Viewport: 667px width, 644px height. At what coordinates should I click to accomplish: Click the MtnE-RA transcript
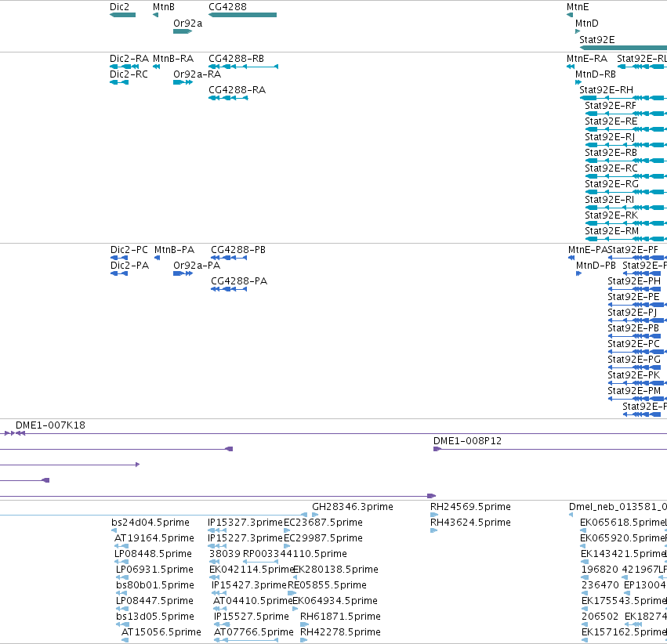tap(571, 67)
